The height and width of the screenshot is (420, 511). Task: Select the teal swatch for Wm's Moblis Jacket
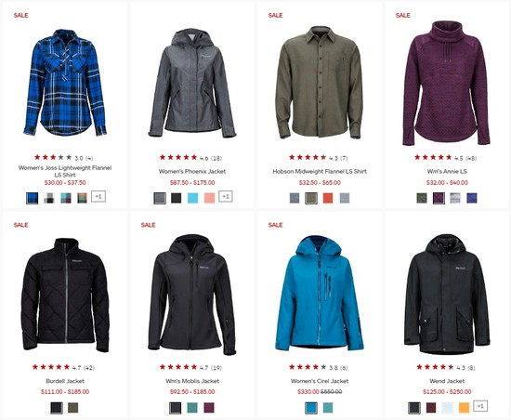[x=192, y=408]
